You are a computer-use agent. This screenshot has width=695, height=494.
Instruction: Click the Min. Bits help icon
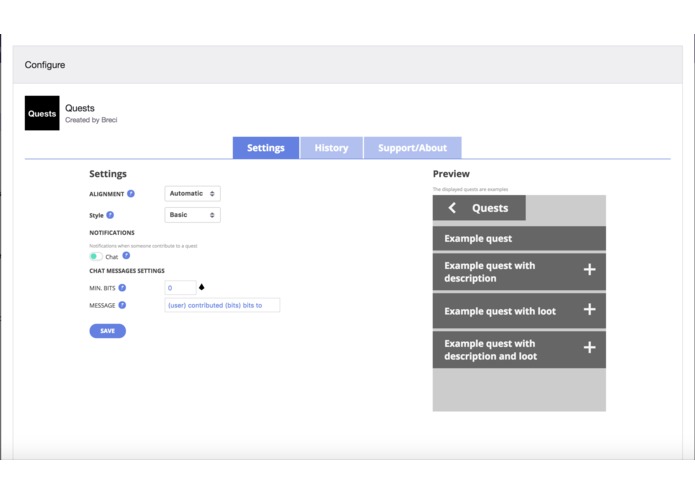point(122,288)
